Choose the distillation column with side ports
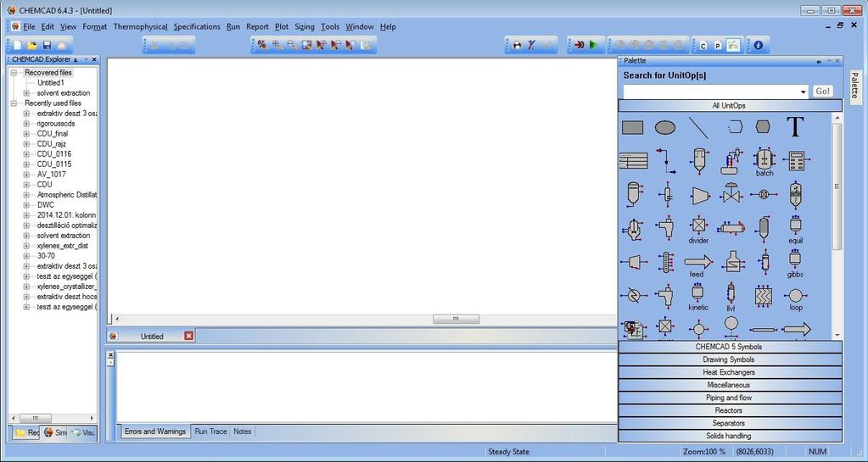868x462 pixels. pos(666,262)
